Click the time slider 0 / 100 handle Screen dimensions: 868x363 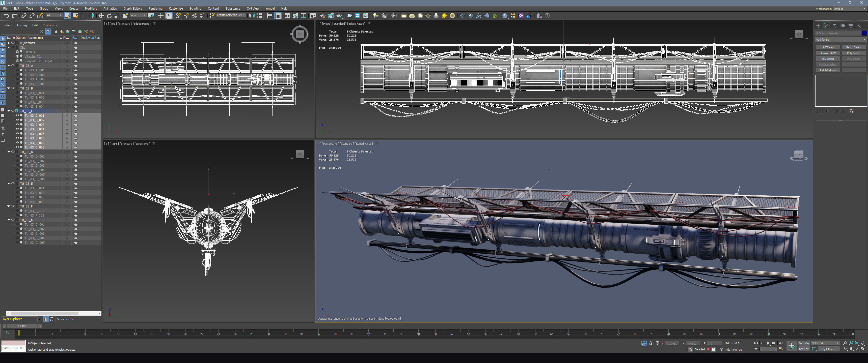click(22, 326)
